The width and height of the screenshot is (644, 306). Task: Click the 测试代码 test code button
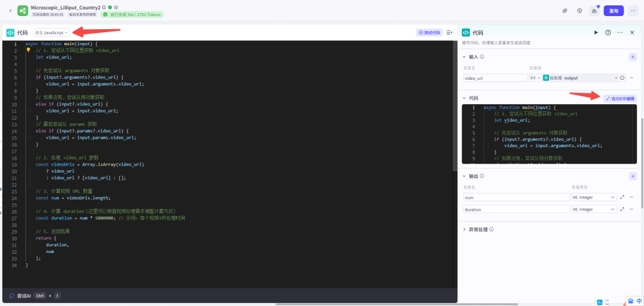tap(429, 32)
